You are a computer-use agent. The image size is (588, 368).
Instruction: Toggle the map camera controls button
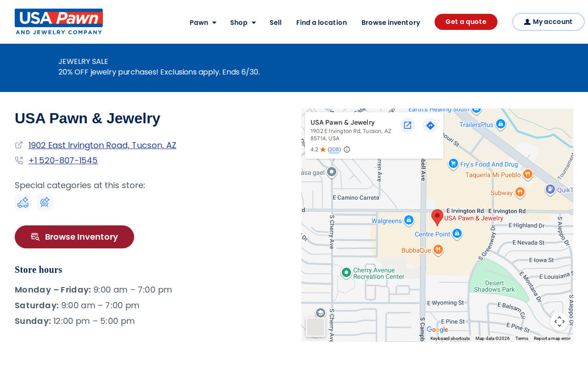tap(559, 322)
